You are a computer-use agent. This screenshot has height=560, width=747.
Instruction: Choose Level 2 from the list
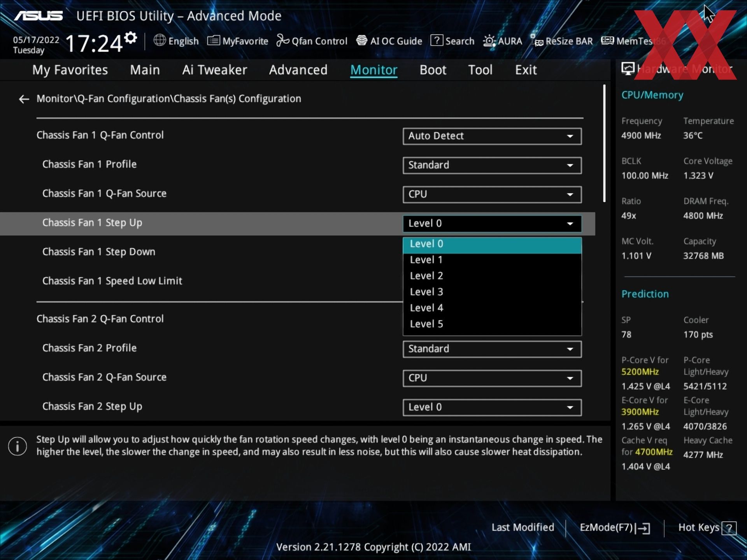(492, 276)
